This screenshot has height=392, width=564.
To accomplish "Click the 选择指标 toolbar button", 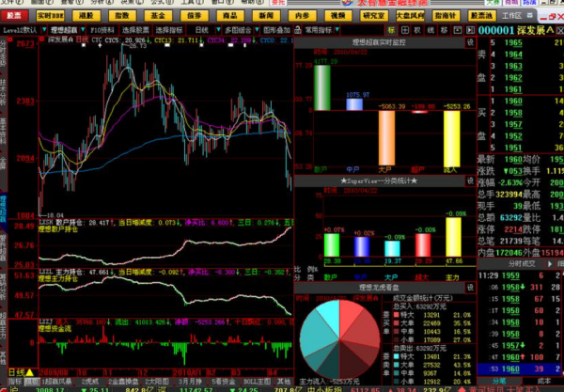I will [169, 30].
